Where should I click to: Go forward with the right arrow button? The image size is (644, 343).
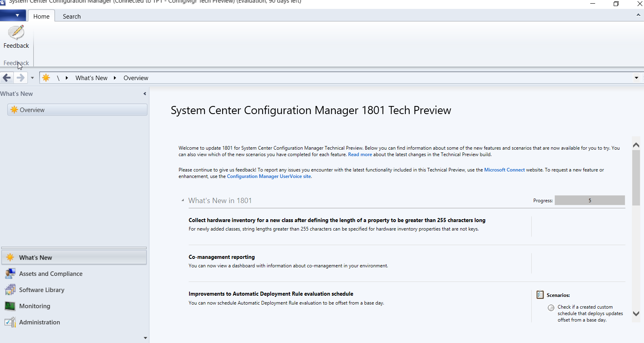point(20,78)
